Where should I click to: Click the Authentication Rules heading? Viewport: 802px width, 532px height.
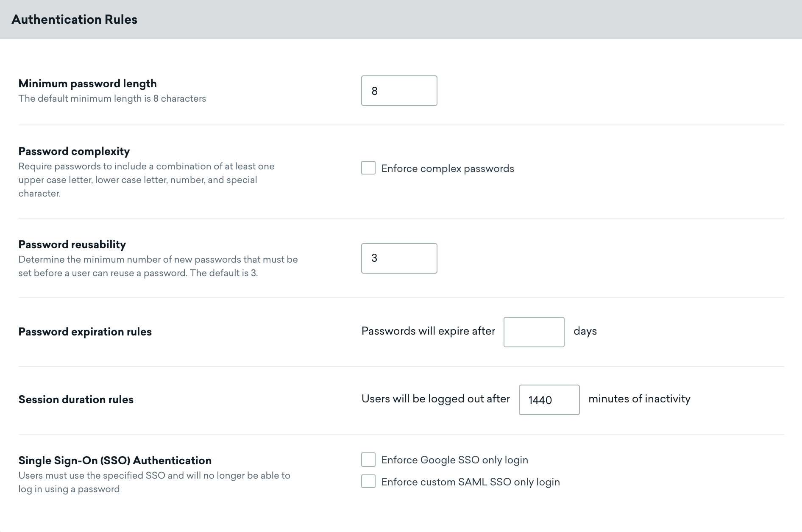[x=75, y=19]
